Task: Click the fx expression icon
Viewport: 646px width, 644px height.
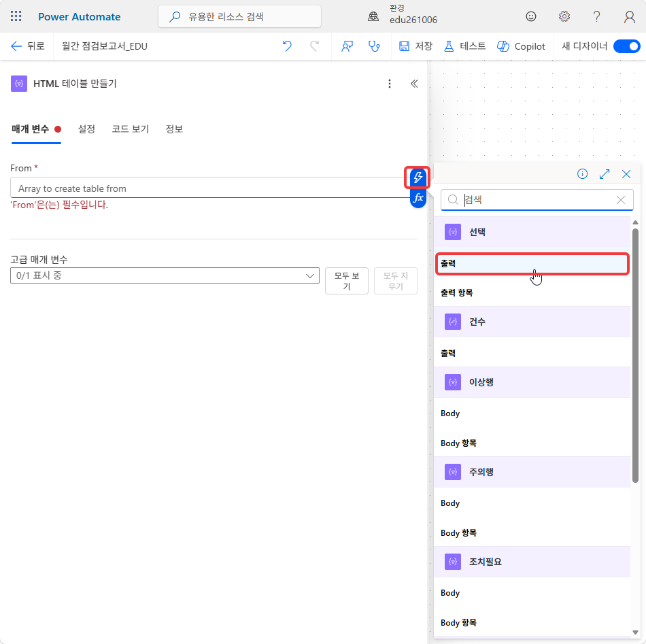Action: [418, 198]
